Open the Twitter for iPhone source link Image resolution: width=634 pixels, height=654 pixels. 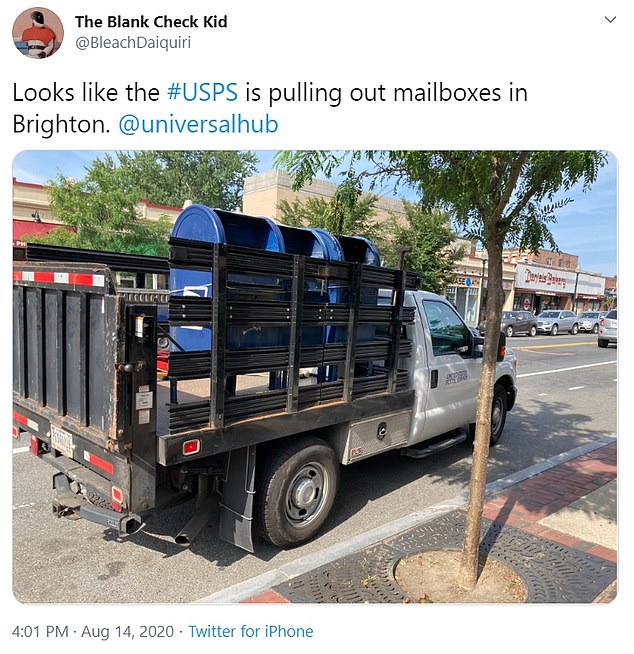(x=251, y=631)
